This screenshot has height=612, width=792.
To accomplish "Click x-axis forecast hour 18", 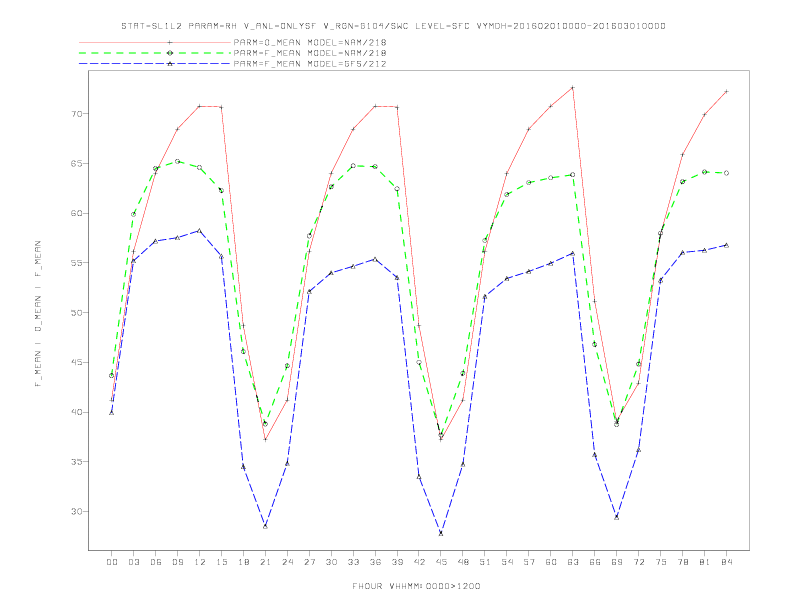I will click(x=243, y=562).
